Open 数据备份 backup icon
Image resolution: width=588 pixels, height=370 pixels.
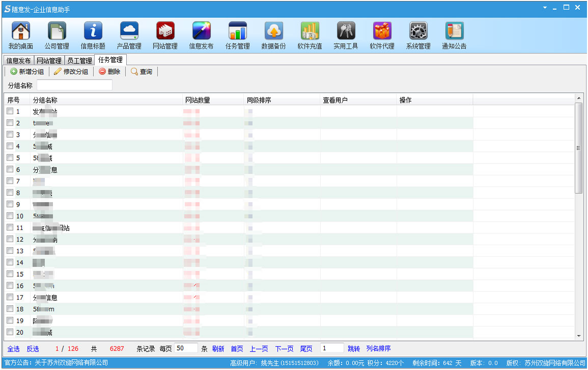click(x=274, y=32)
